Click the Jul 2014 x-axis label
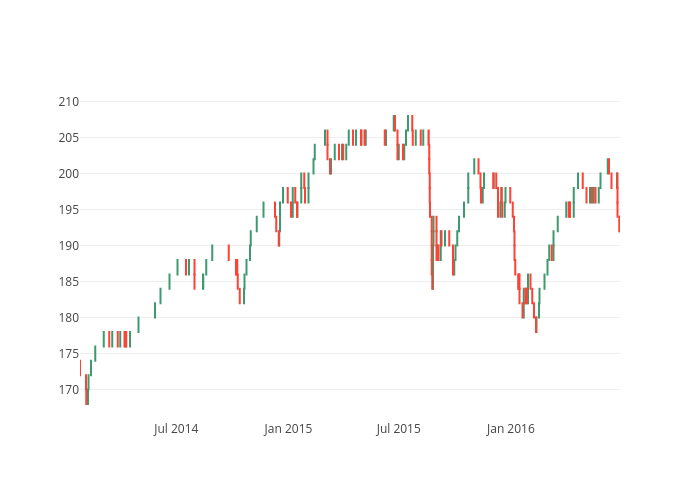700x500 pixels. (176, 429)
